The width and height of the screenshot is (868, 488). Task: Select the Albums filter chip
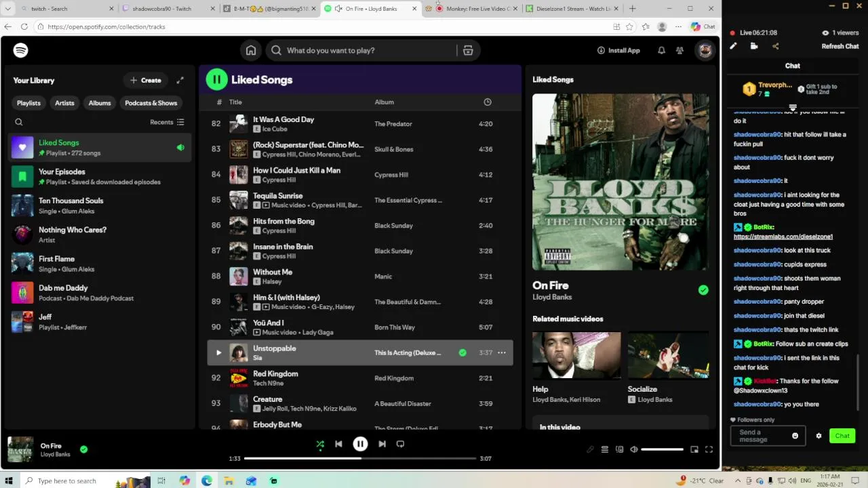100,103
